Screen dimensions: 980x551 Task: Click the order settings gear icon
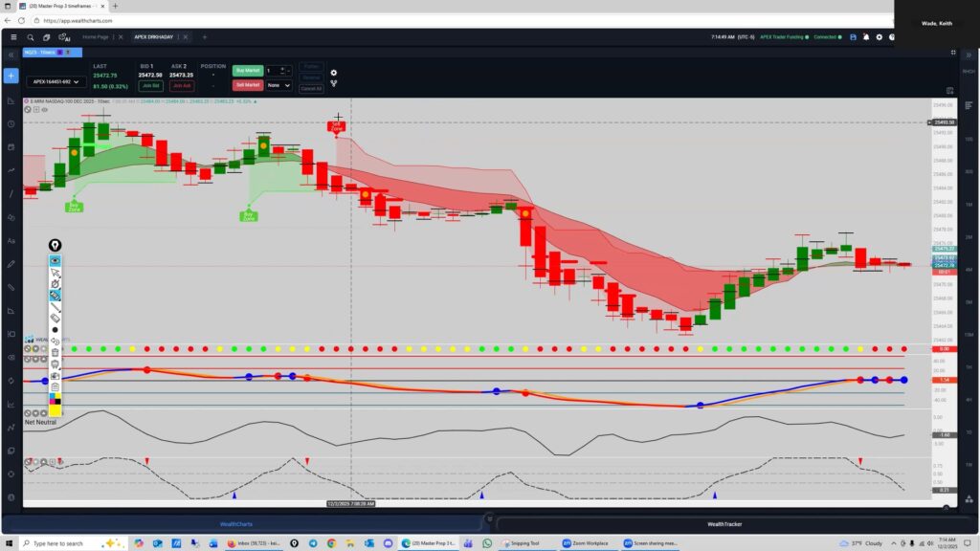tap(333, 73)
